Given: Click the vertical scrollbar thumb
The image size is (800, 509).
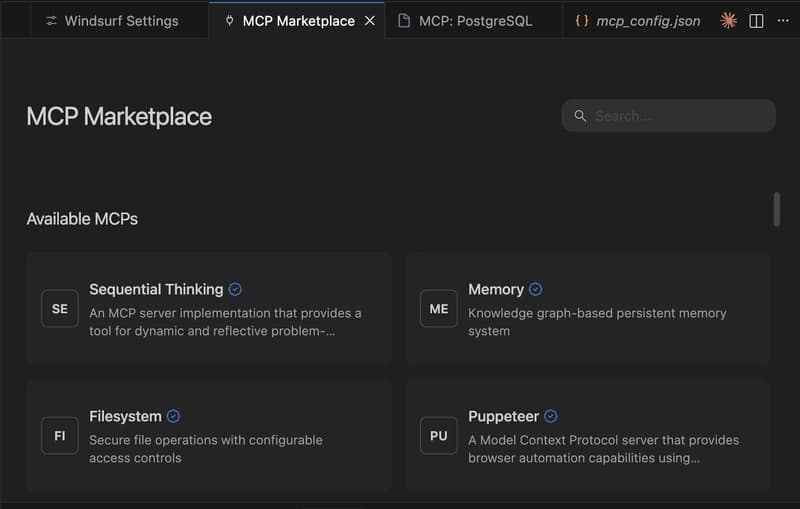Looking at the screenshot, I should point(777,209).
